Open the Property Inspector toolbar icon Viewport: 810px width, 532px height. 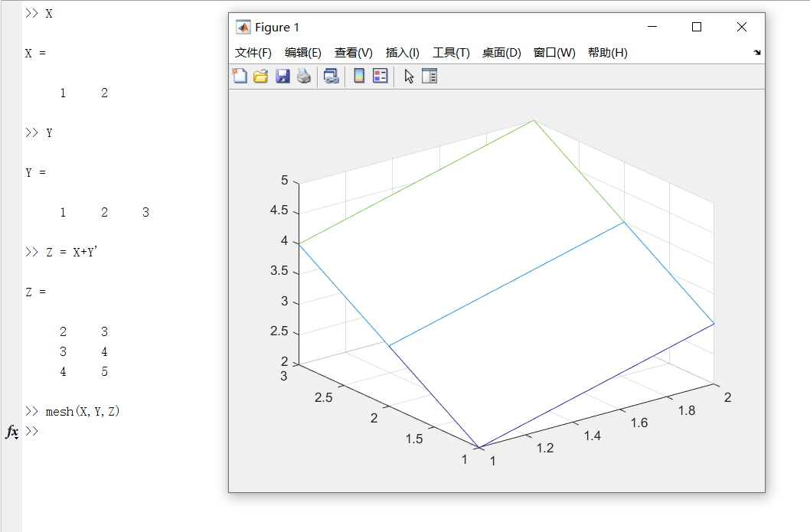coord(429,76)
